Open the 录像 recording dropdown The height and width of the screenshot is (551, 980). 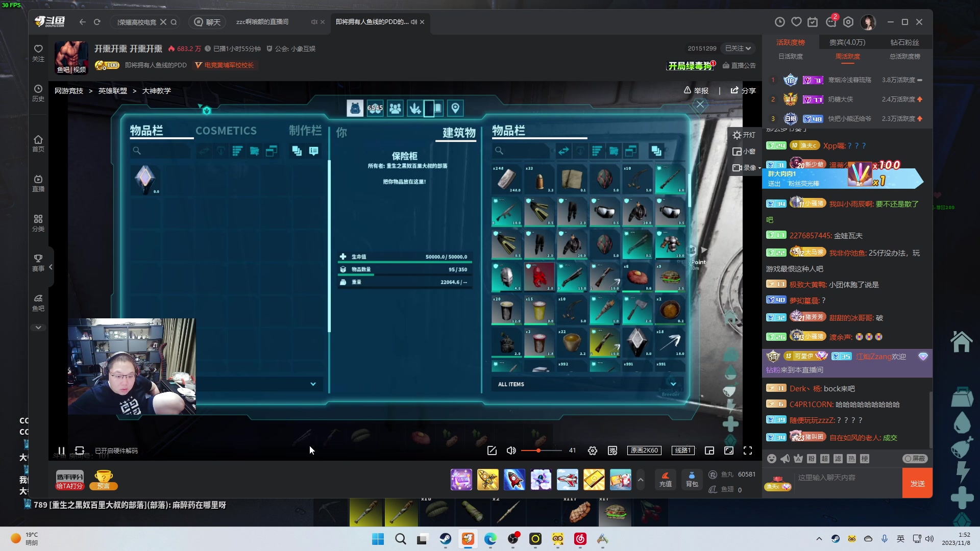click(x=747, y=168)
